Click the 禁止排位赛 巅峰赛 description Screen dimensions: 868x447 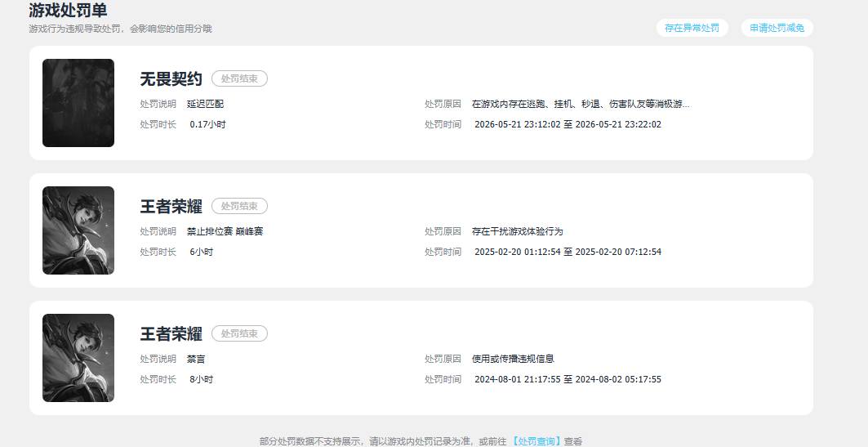click(225, 231)
